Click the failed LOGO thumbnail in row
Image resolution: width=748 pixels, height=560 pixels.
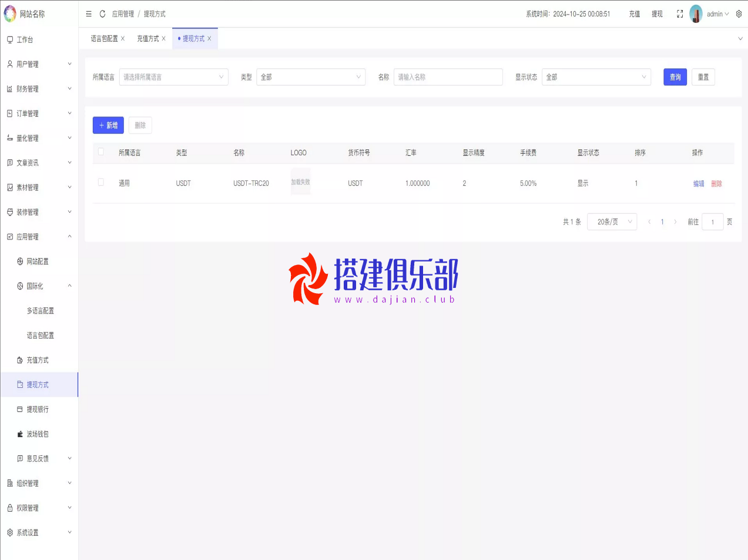click(x=300, y=182)
